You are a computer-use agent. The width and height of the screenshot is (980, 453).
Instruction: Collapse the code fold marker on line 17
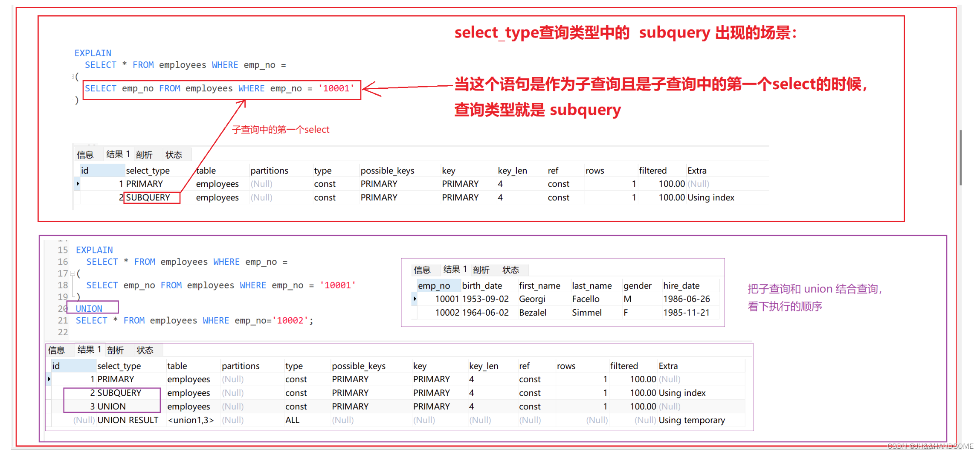tap(72, 273)
